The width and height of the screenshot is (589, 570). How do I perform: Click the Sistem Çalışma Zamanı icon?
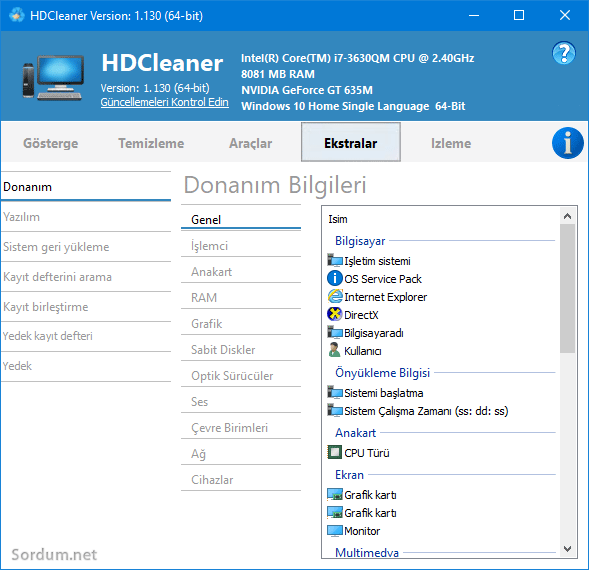point(335,411)
